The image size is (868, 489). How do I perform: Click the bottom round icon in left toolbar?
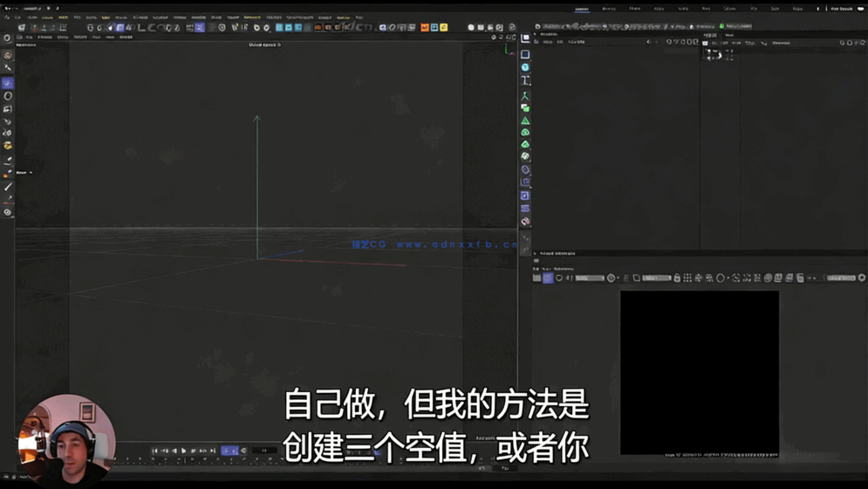[x=8, y=212]
